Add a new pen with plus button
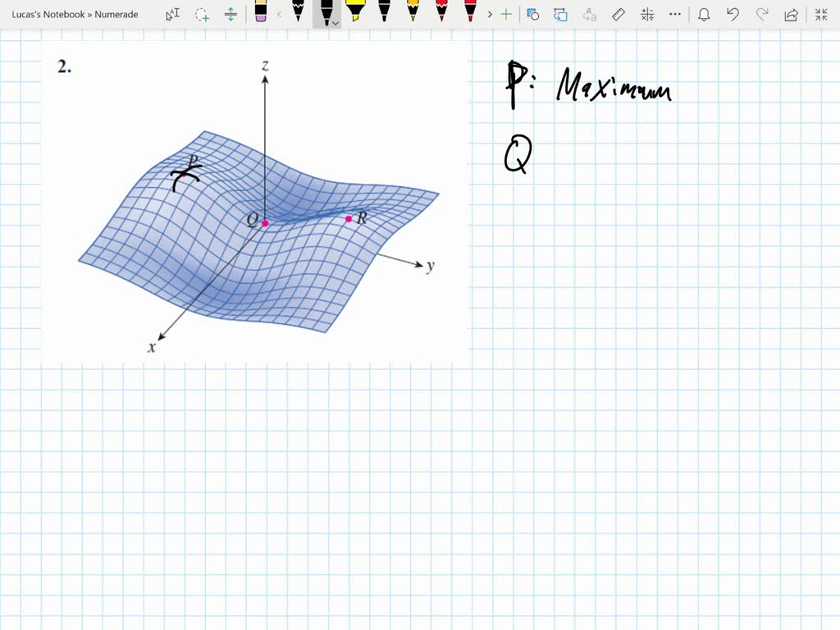 pos(505,14)
